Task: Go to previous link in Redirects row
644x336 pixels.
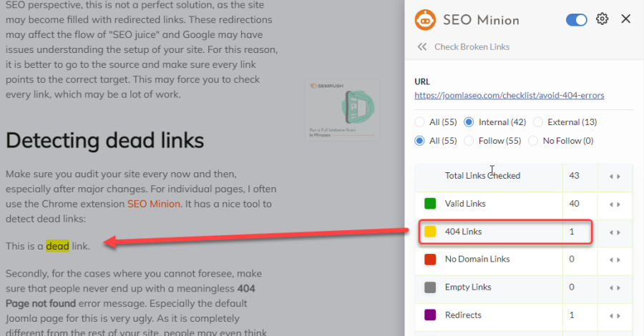Action: point(611,316)
